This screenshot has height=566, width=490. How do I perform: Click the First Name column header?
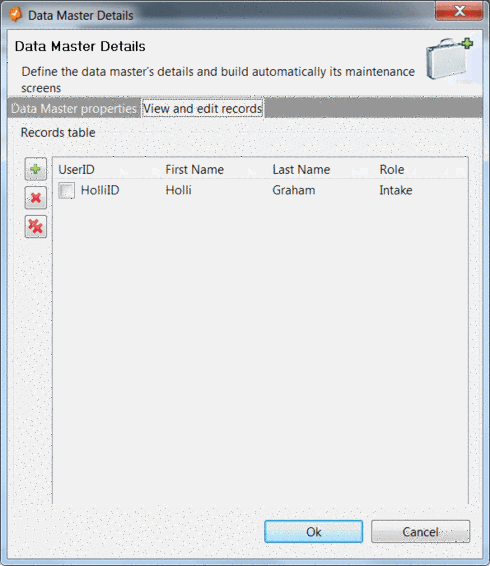(194, 169)
